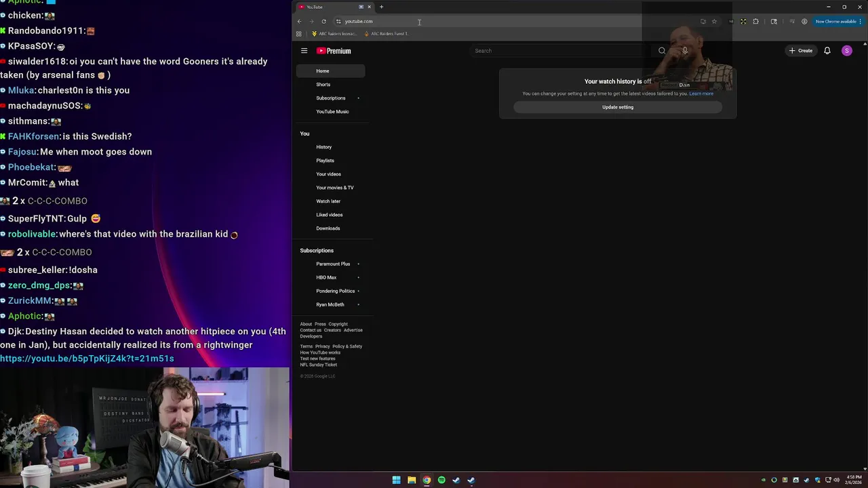Open Subscriptions section header
Viewport: 868px width, 488px height.
317,251
